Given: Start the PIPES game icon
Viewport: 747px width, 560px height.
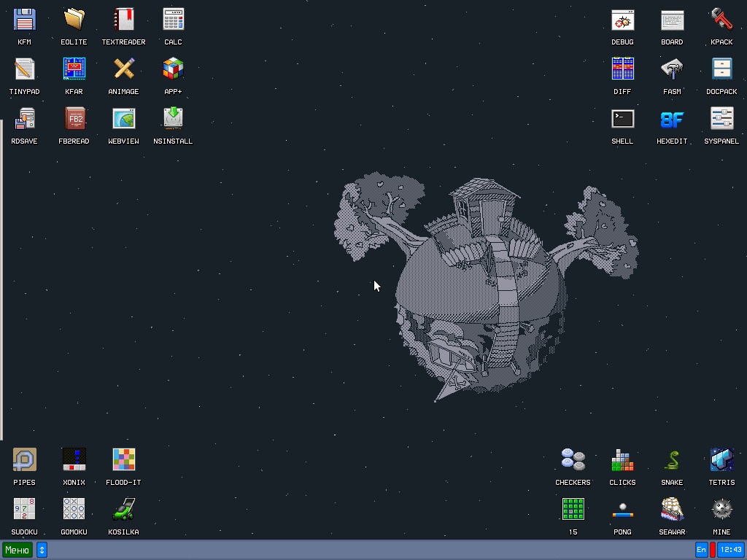Looking at the screenshot, I should click(24, 460).
